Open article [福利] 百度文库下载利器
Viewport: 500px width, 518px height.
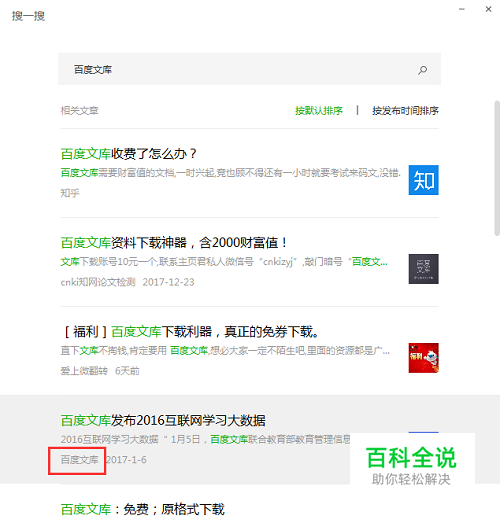[x=191, y=332]
